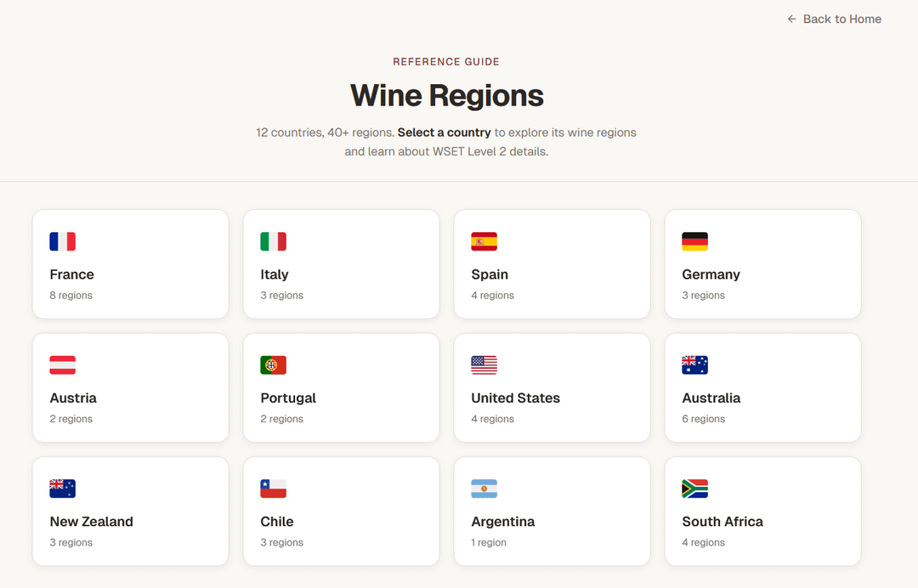The image size is (918, 588).
Task: Choose the South Africa card title
Action: point(722,522)
